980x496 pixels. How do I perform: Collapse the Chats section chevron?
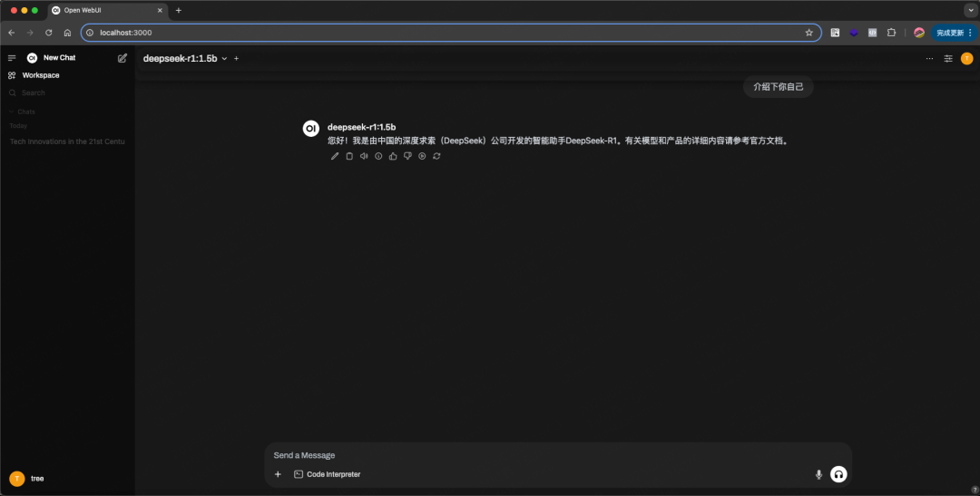11,112
